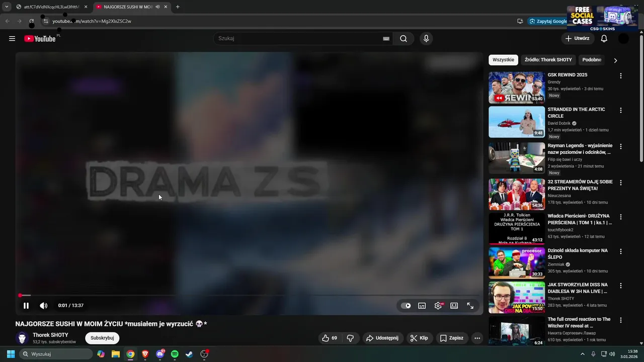This screenshot has width=644, height=362.
Task: Like the video with thumbs up
Action: pos(330,338)
